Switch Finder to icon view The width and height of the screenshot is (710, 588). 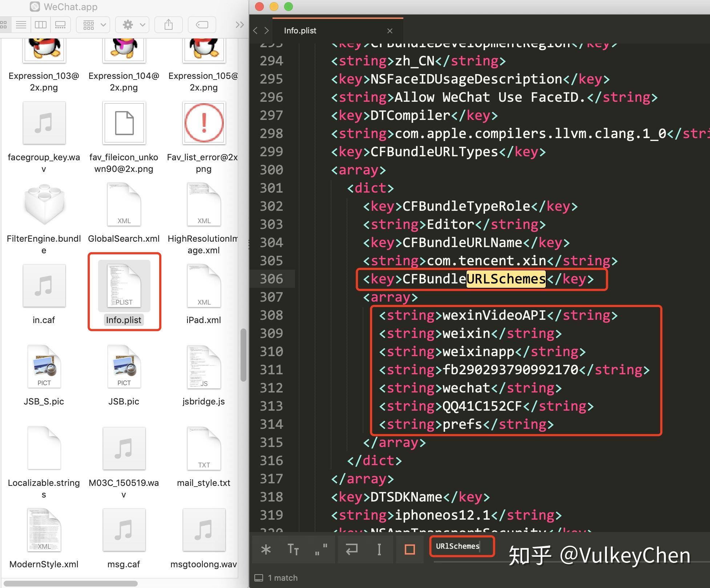click(3, 25)
